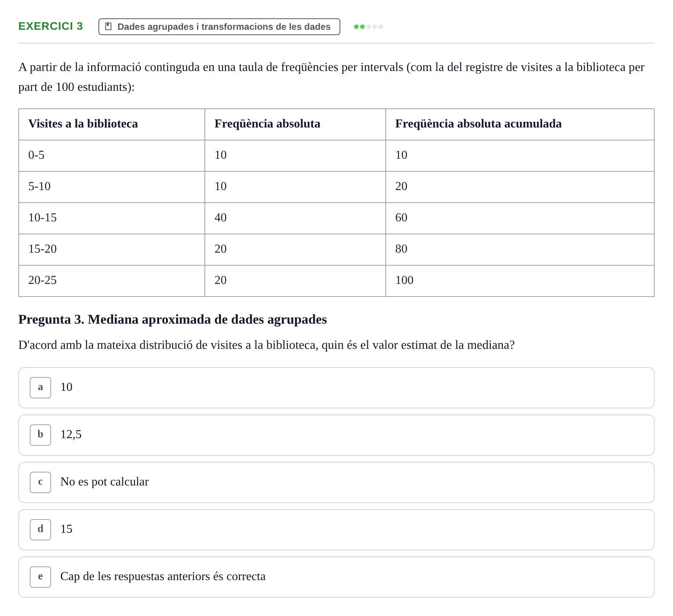The height and width of the screenshot is (616, 673).
Task: Click the letter box 'a'
Action: click(x=40, y=388)
